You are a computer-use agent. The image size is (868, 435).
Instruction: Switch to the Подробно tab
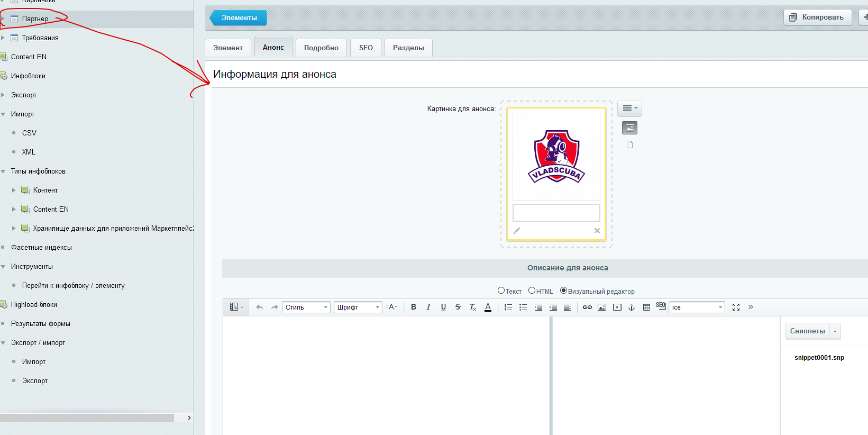point(321,48)
